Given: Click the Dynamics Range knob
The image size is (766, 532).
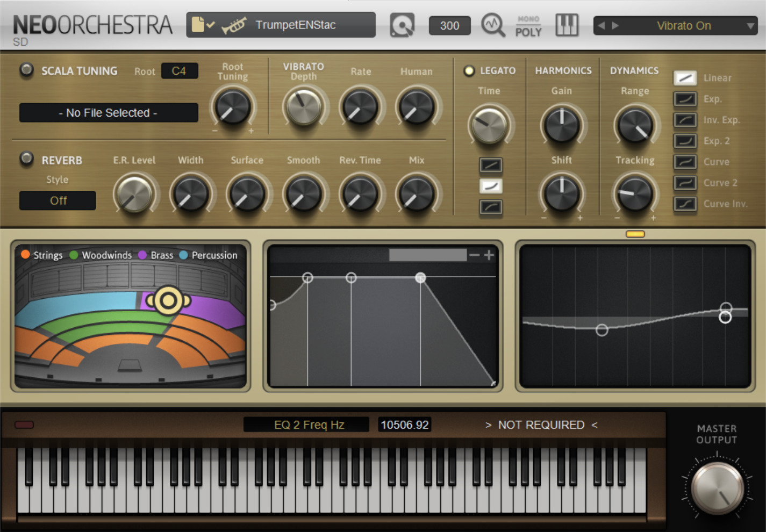Looking at the screenshot, I should pos(635,125).
